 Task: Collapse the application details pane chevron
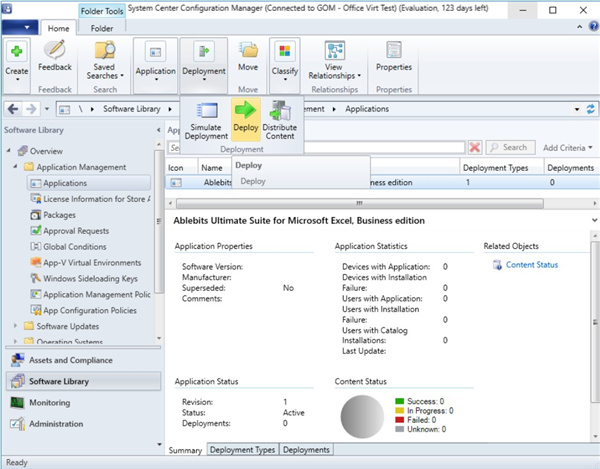point(594,220)
